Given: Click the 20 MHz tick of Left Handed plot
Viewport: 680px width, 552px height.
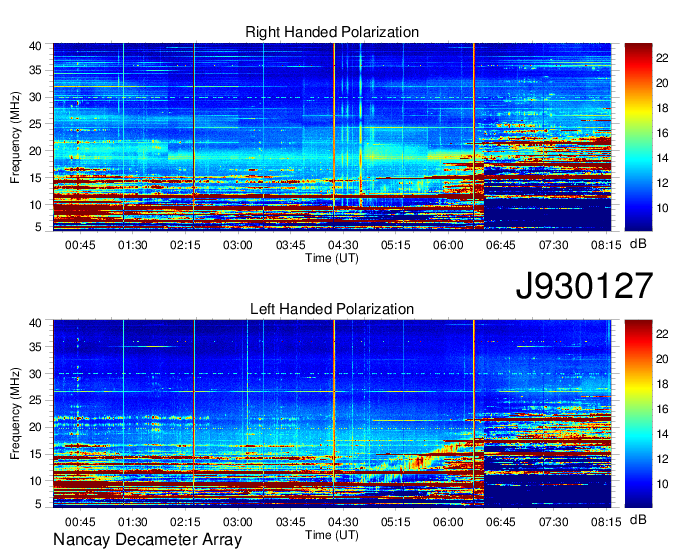Looking at the screenshot, I should coord(35,428).
